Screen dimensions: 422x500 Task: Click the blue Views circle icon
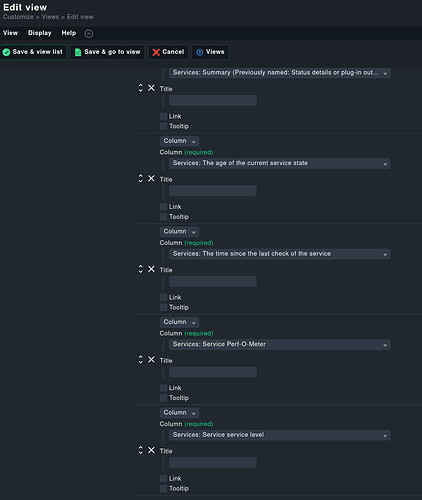coord(199,52)
